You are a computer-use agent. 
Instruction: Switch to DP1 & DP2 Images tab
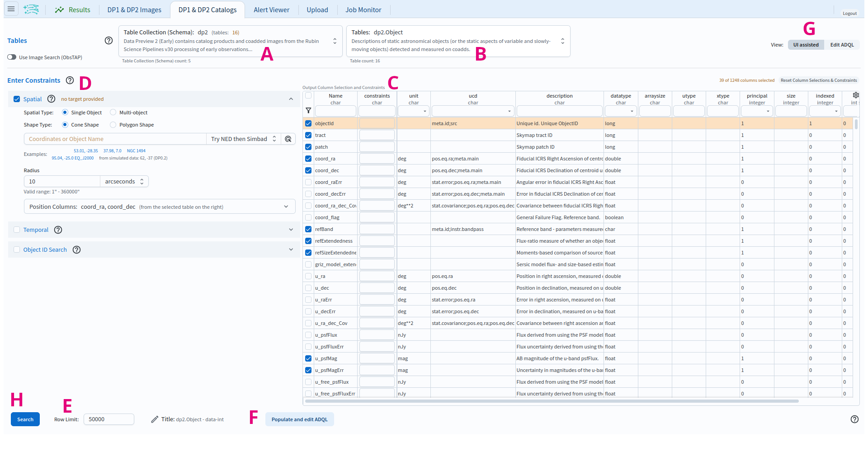pos(134,9)
